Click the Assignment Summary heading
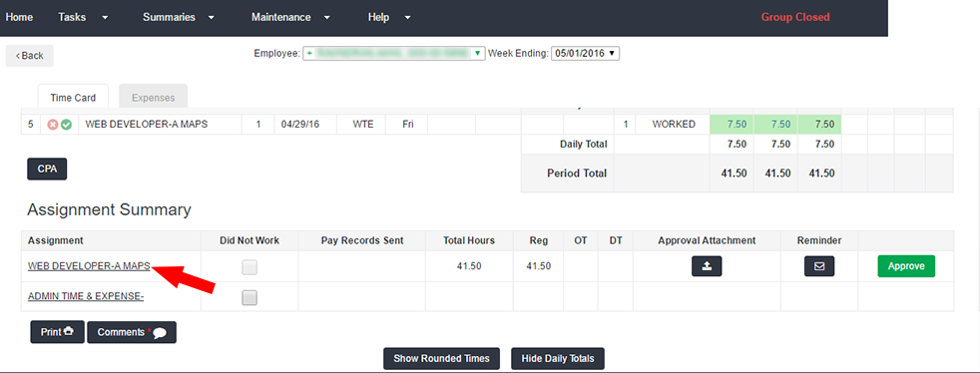Viewport: 980px width, 373px height. click(x=110, y=209)
